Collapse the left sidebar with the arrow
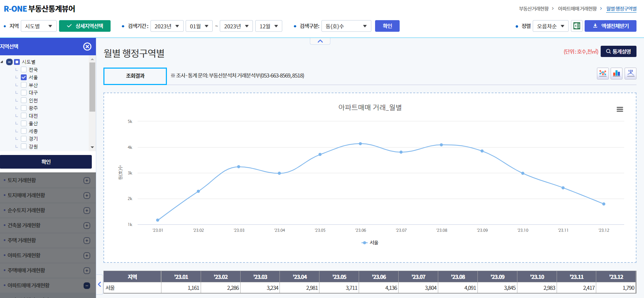This screenshot has height=298, width=644. point(100,284)
